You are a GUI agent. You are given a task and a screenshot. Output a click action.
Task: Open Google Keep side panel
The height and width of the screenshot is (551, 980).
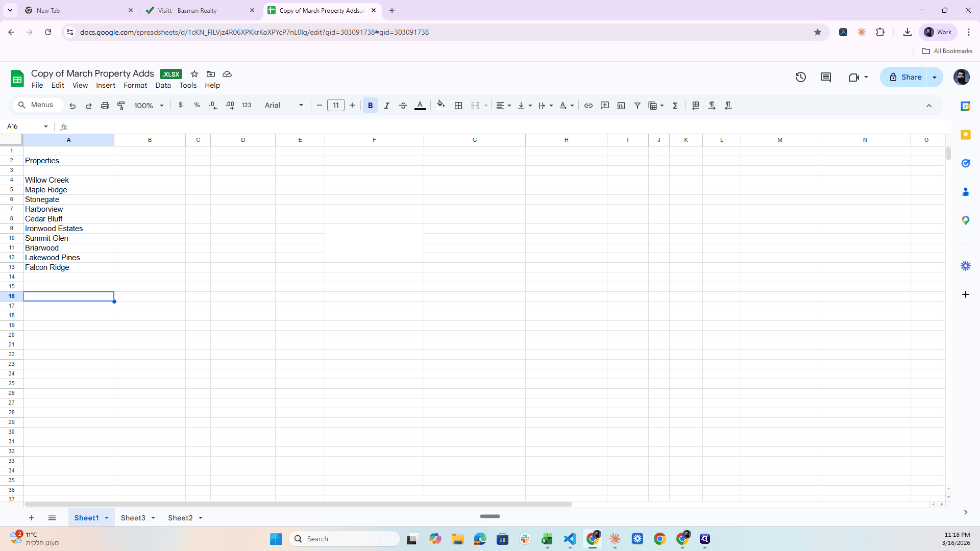[x=966, y=135]
